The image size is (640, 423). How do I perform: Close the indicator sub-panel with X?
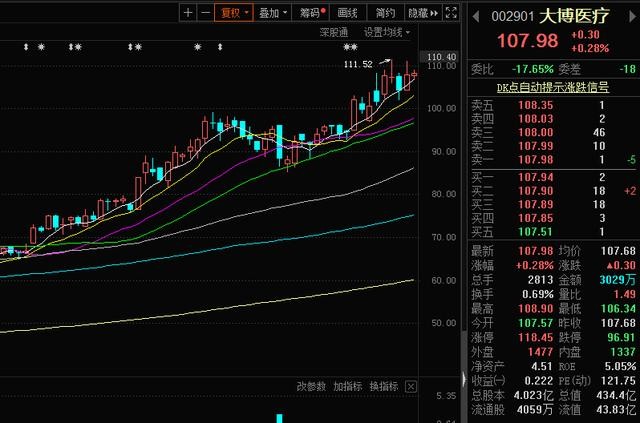(x=409, y=386)
